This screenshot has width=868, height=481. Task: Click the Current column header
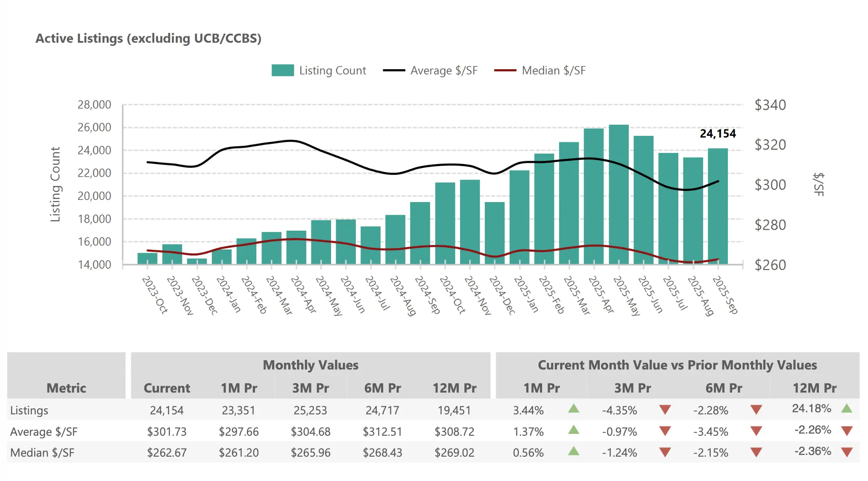coord(167,388)
